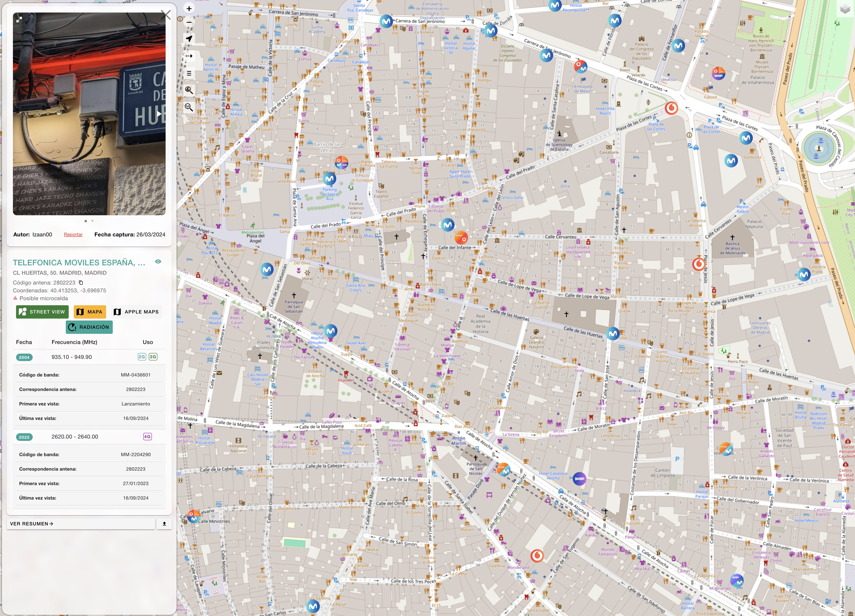Viewport: 855px width, 616px height.
Task: Select Orange-Movistar marker by Parroquia de San Nicolás
Action: click(x=504, y=470)
